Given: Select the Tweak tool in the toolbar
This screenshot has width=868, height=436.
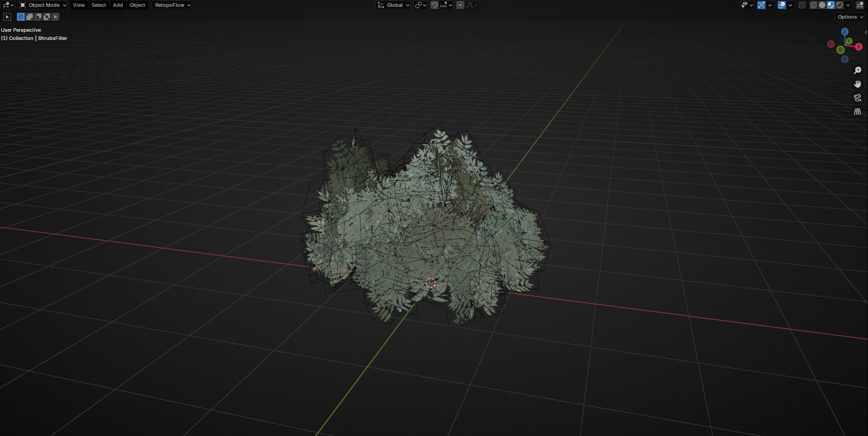Looking at the screenshot, I should (7, 17).
